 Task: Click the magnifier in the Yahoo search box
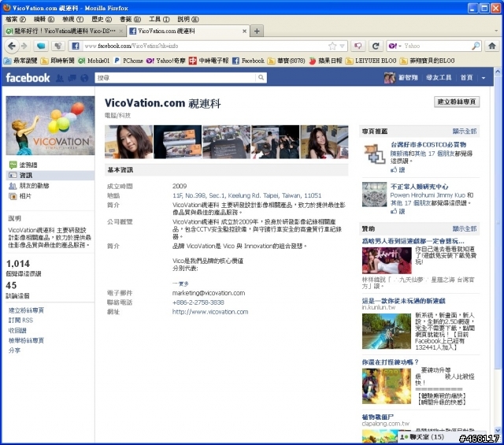pos(476,46)
